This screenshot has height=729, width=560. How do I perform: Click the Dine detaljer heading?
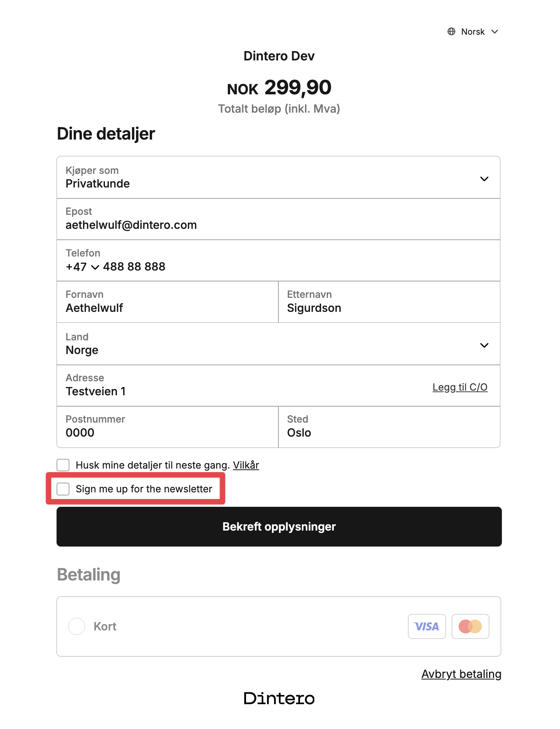(x=106, y=134)
